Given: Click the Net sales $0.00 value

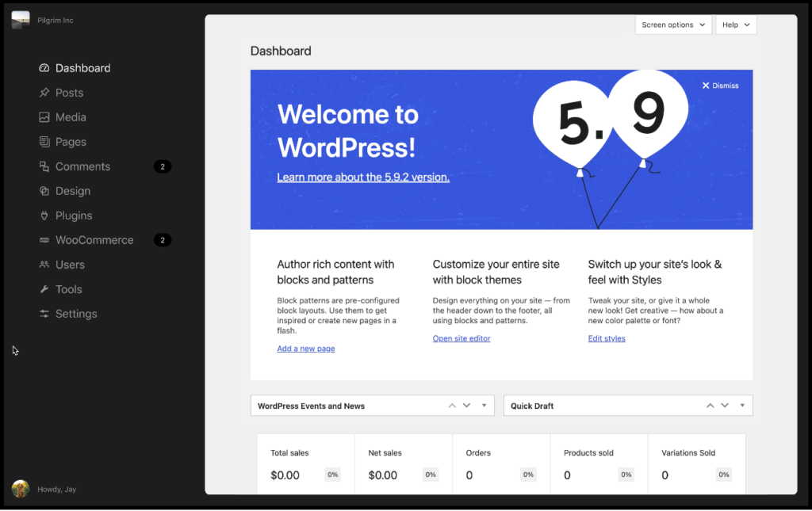Looking at the screenshot, I should point(383,475).
